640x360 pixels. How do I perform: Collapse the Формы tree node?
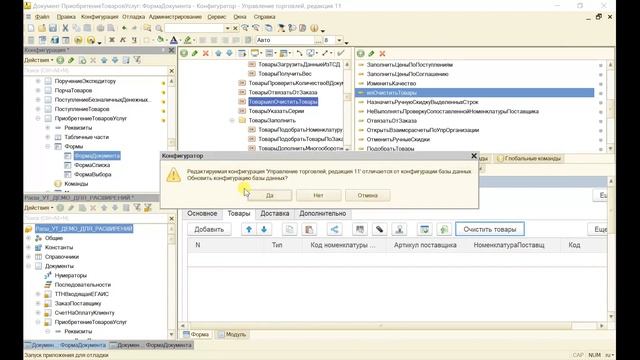[x=48, y=146]
